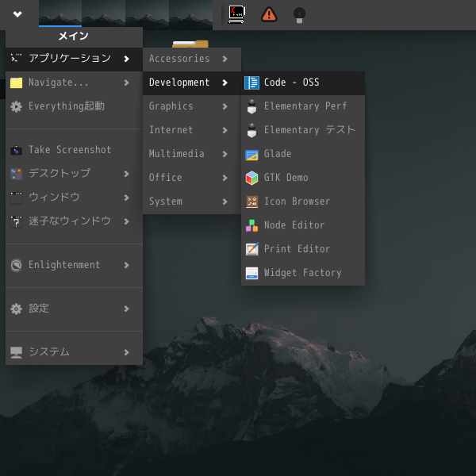Click the Widget Factory icon
Viewport: 476px width, 476px height.
[x=251, y=273]
